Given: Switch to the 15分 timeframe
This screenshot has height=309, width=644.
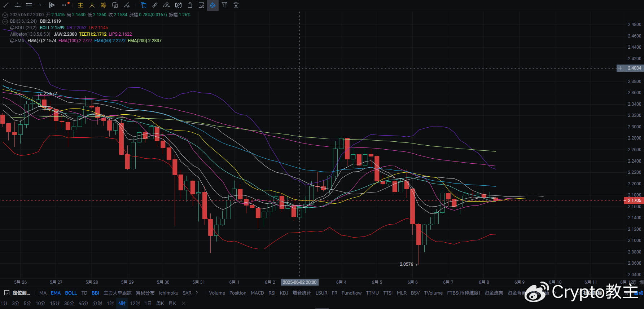Looking at the screenshot, I should coord(55,303).
